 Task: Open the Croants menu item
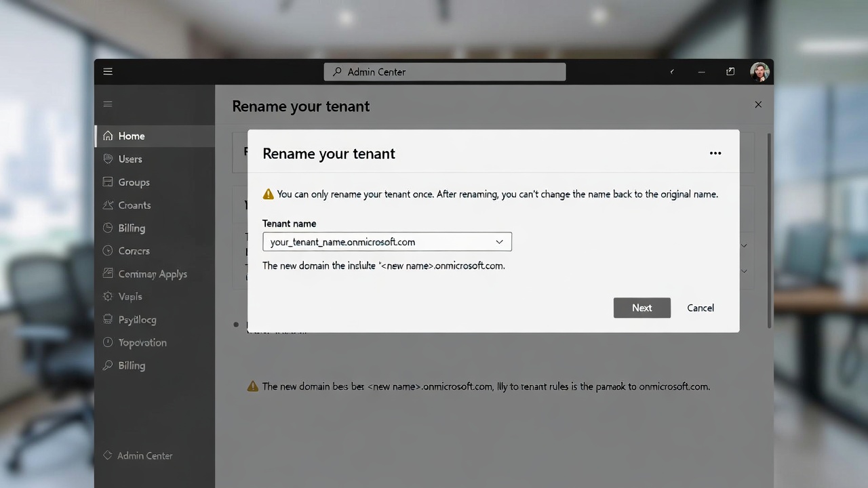click(134, 205)
